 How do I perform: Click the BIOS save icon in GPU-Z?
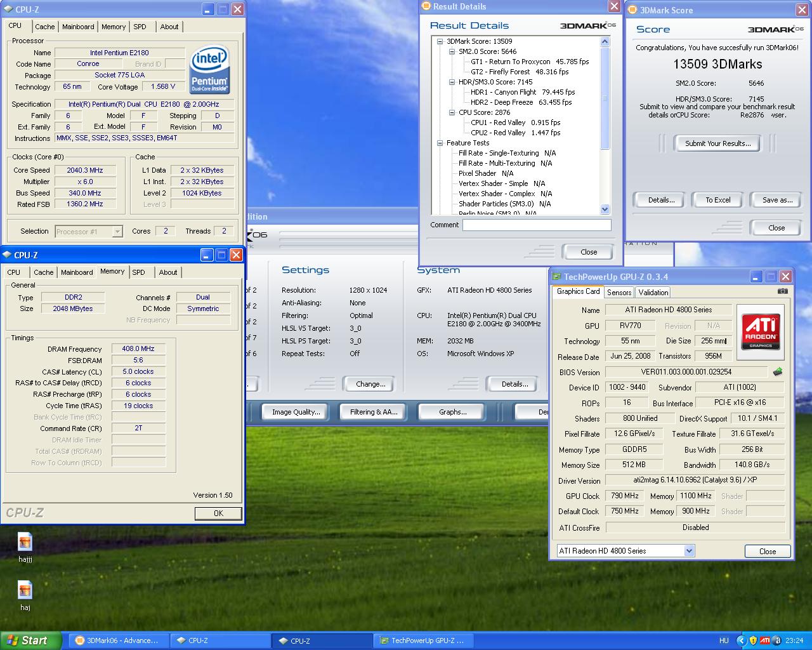[x=778, y=372]
